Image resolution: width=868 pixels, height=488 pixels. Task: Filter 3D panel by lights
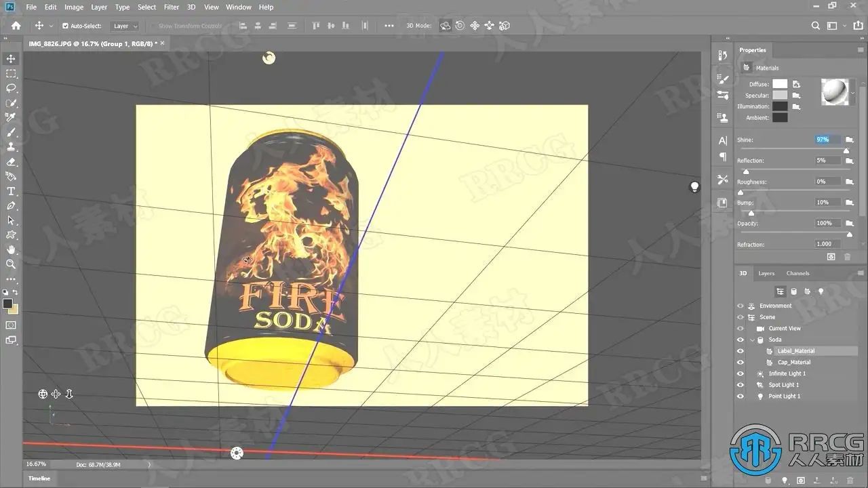coord(821,291)
